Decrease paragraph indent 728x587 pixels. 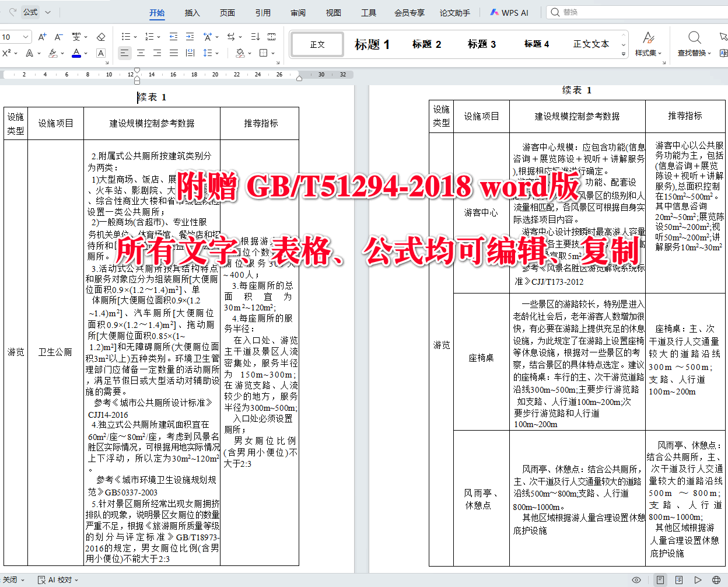click(x=173, y=37)
